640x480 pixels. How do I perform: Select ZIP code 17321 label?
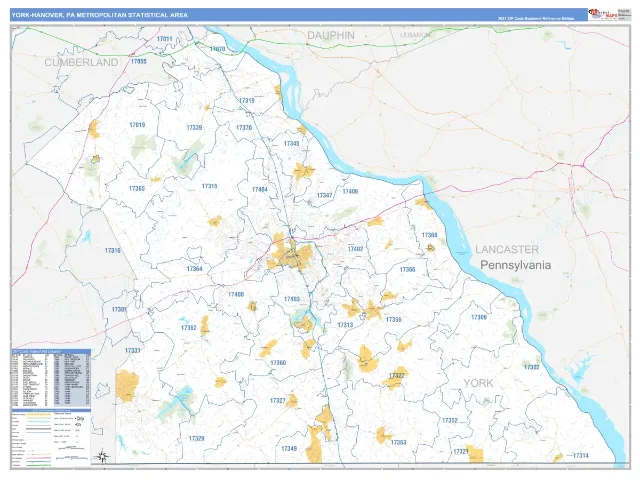(x=461, y=452)
